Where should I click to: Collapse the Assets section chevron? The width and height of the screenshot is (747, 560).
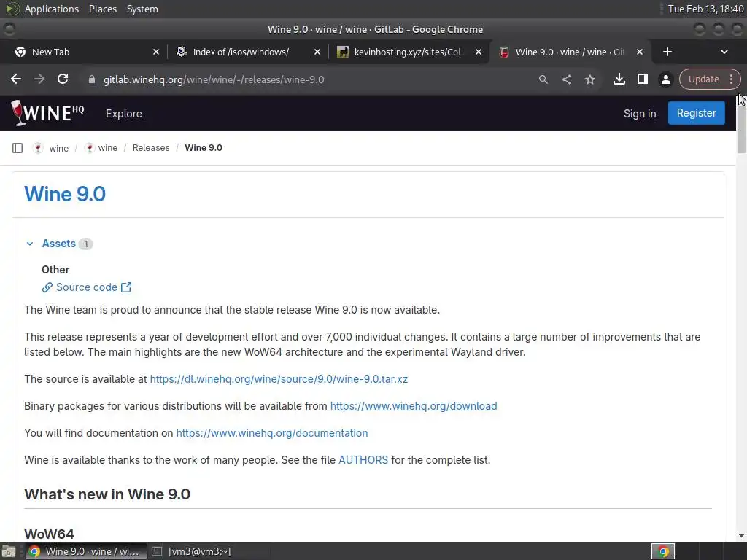30,244
